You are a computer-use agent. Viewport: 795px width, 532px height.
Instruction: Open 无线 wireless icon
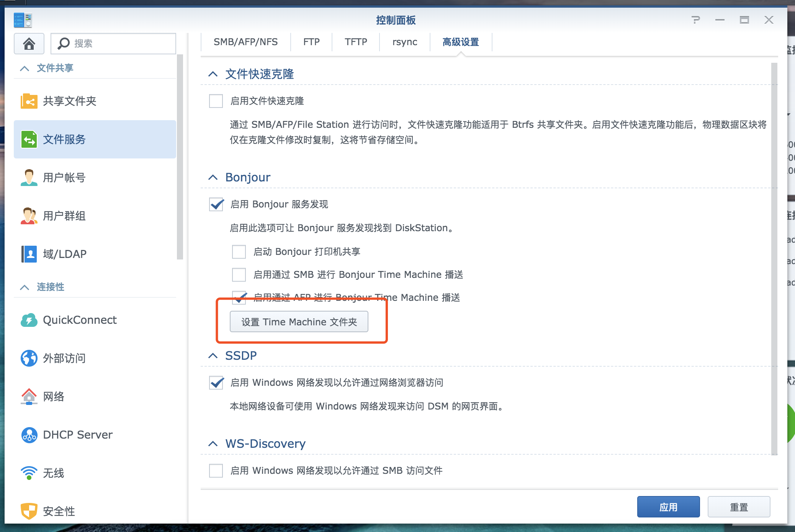click(29, 473)
